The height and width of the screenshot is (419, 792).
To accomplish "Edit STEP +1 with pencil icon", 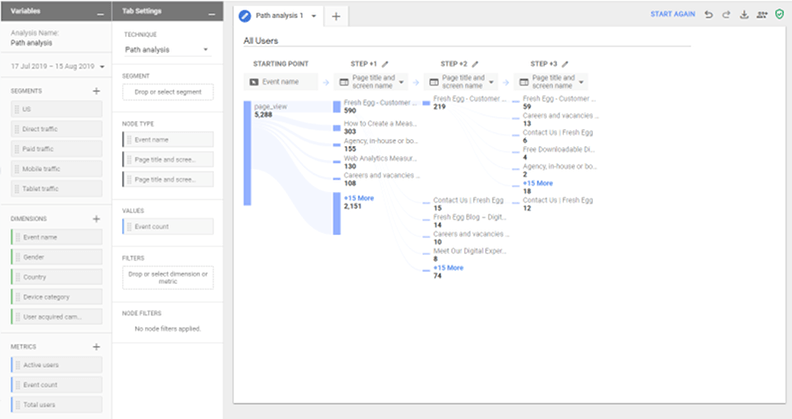I will click(385, 64).
